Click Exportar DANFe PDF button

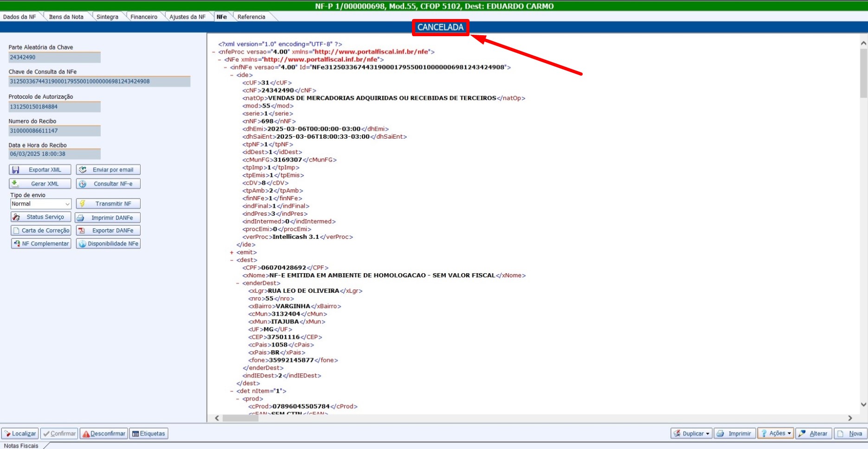click(108, 231)
